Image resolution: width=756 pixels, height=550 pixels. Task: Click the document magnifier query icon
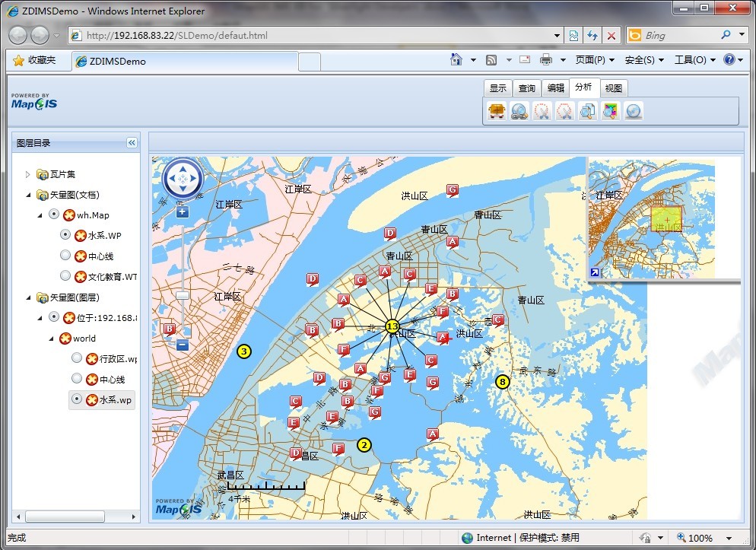(x=587, y=112)
